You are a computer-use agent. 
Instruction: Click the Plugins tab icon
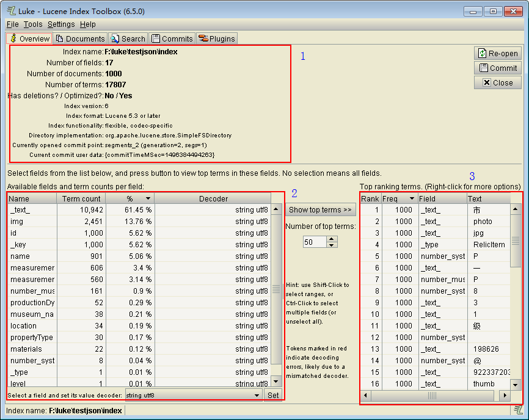point(203,38)
